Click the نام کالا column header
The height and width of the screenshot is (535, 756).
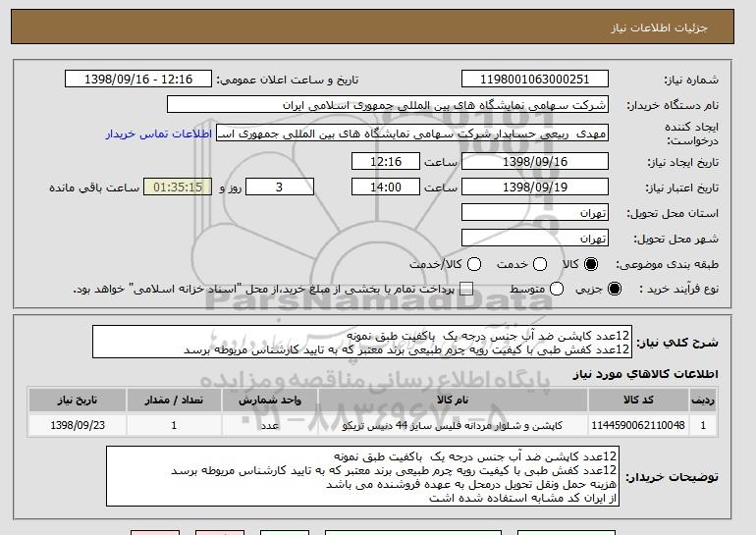click(453, 401)
